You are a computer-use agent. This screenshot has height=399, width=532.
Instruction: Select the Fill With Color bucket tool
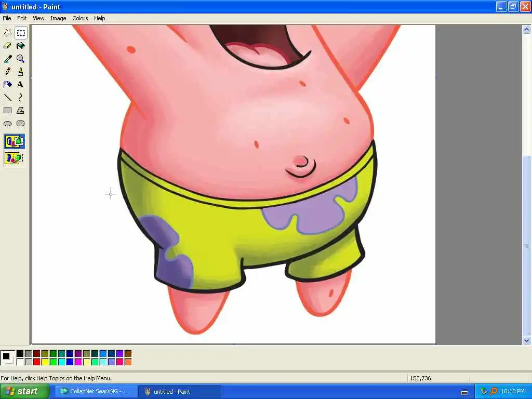pos(21,46)
